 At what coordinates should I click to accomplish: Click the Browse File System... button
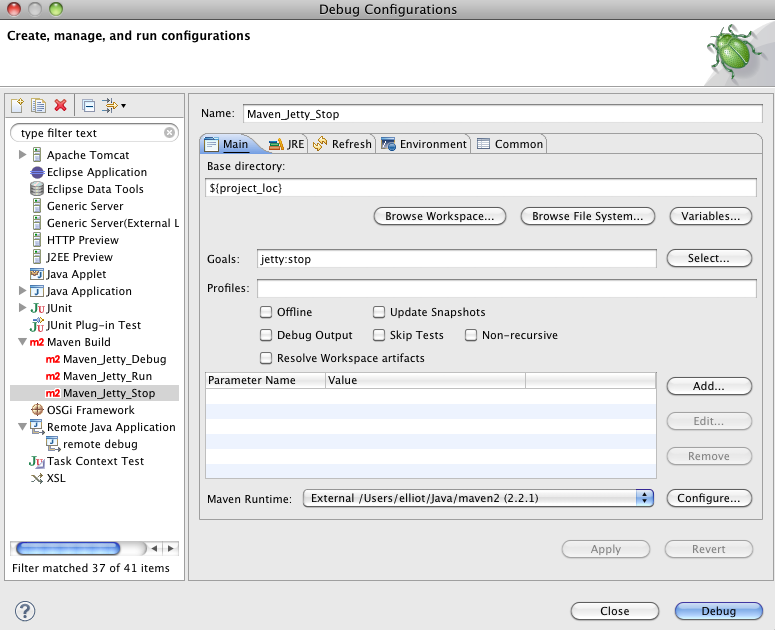(588, 216)
